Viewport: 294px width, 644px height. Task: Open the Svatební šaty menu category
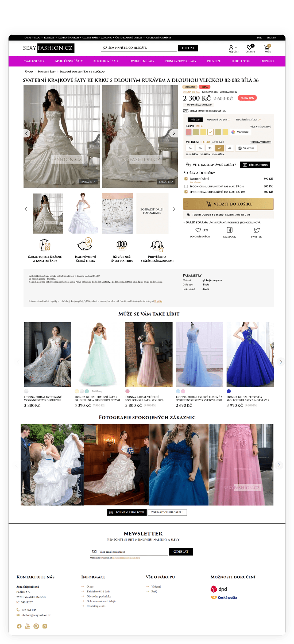(34, 61)
